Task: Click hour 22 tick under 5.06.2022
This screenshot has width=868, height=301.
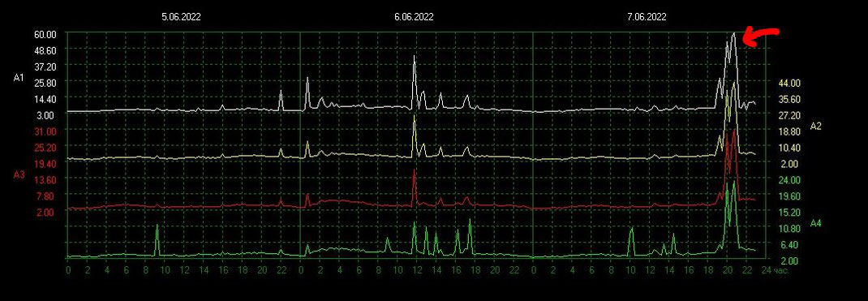Action: point(281,270)
